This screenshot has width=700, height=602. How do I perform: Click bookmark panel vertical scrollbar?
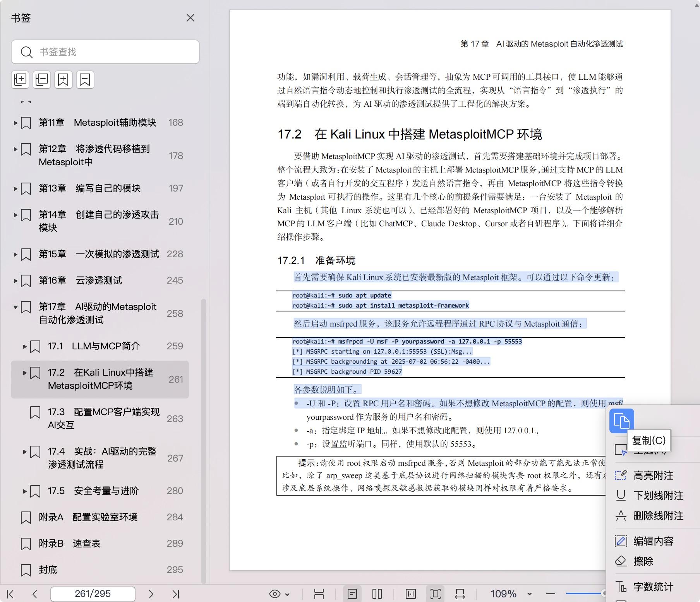204,441
